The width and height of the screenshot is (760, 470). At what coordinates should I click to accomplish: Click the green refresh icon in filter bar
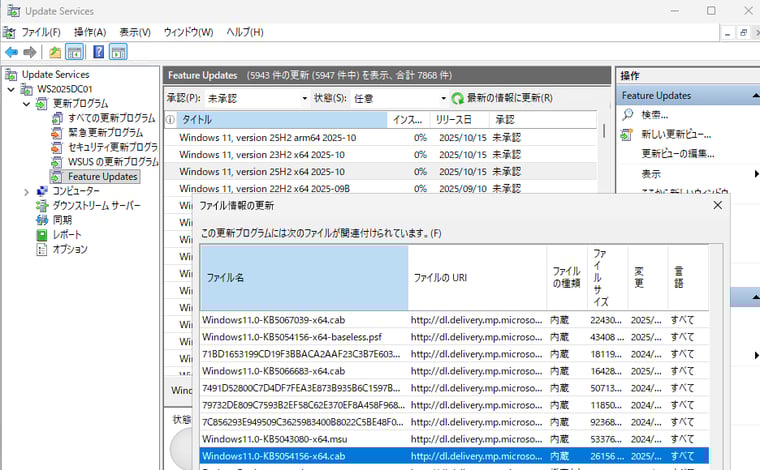(458, 98)
